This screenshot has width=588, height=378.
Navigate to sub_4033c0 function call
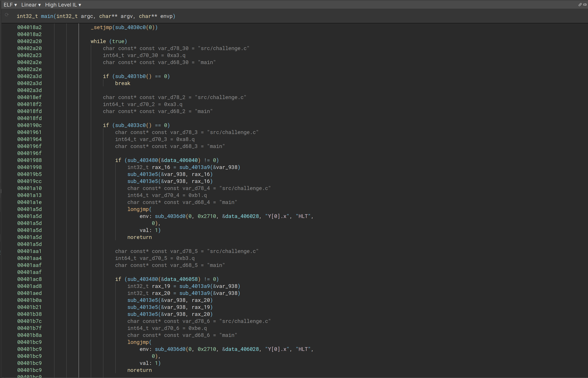pyautogui.click(x=130, y=125)
